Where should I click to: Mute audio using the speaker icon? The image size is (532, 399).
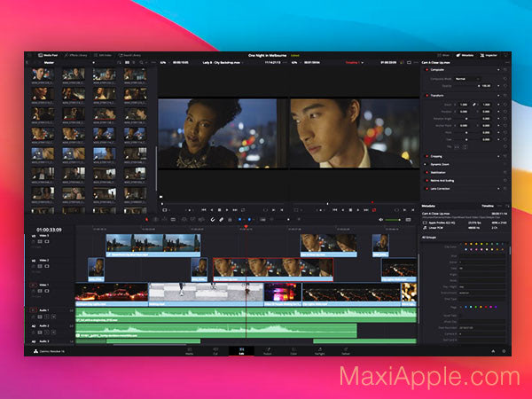click(380, 220)
